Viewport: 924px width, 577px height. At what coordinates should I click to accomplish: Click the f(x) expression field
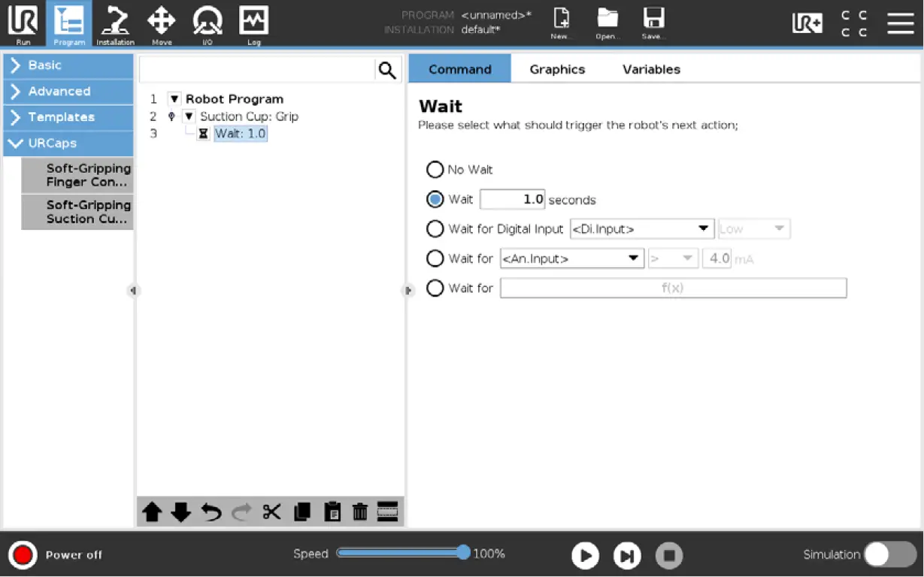point(673,288)
